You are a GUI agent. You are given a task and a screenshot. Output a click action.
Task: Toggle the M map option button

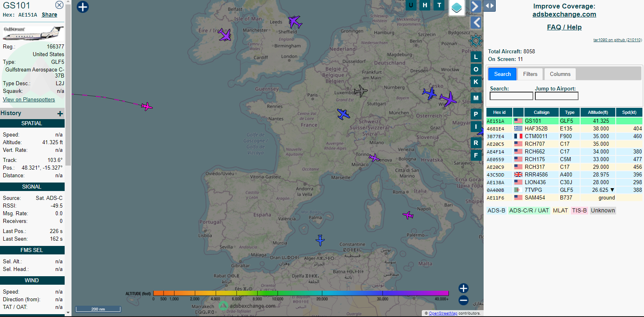click(x=476, y=98)
